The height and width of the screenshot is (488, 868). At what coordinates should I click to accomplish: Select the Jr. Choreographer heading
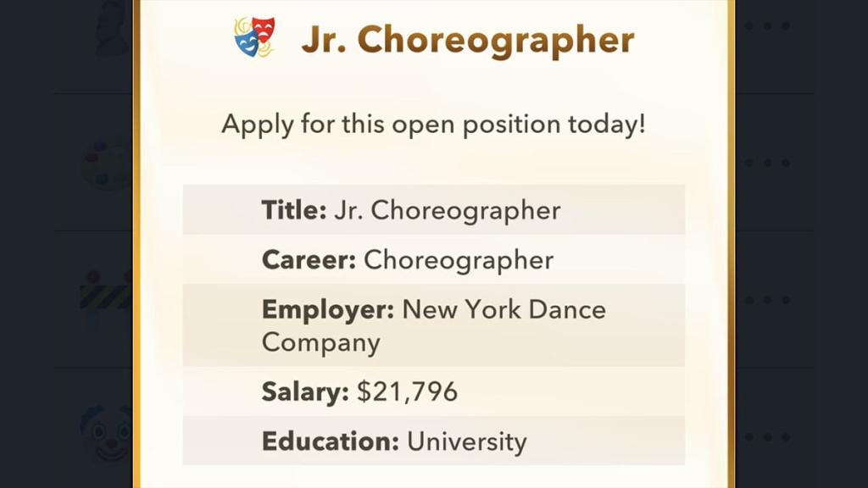[x=469, y=38]
